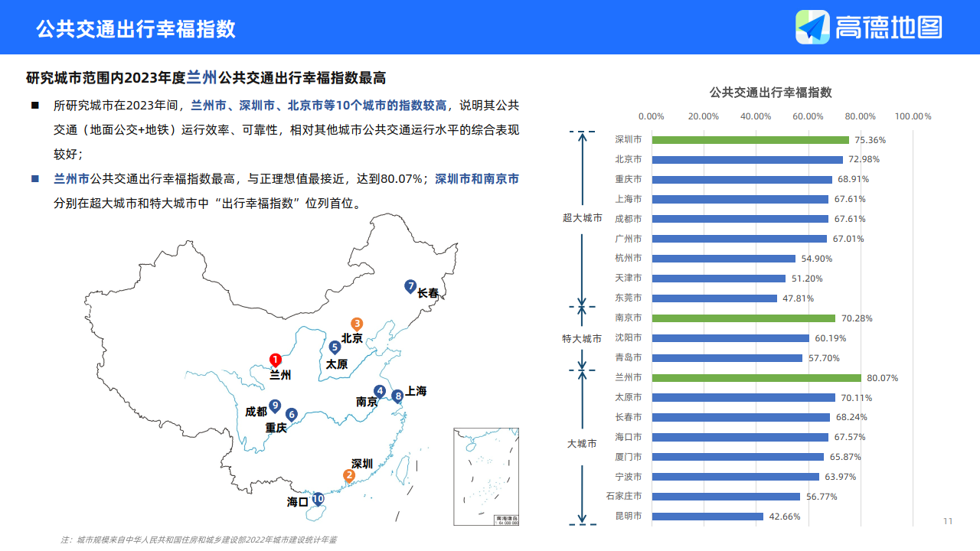Click the blue bar for 东莞市

click(714, 298)
